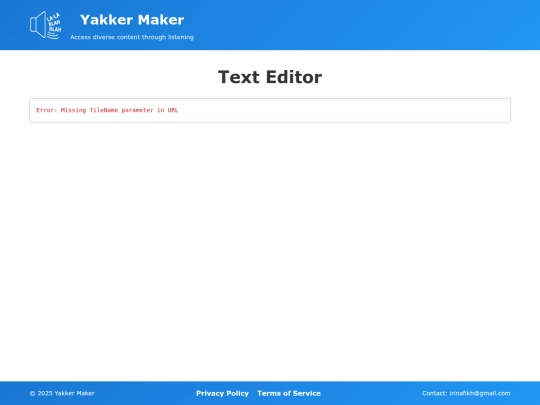Open the Privacy Policy link

(222, 393)
